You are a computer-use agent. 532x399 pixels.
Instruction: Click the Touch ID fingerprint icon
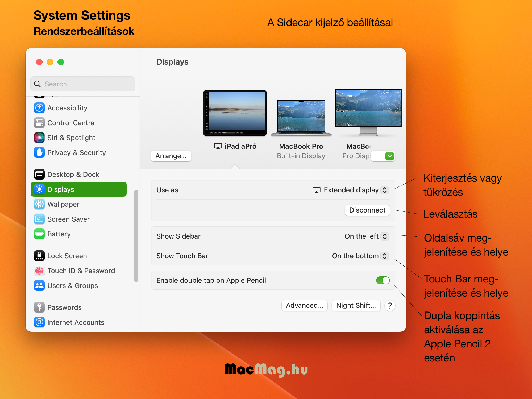[39, 271]
